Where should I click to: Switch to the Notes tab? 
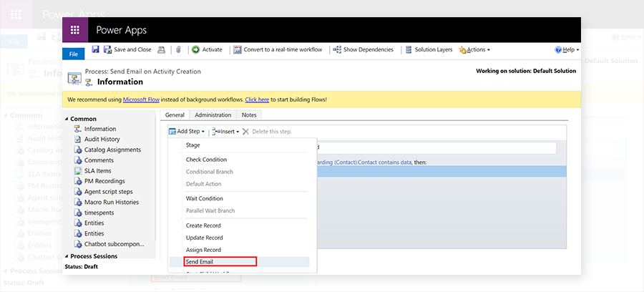click(x=249, y=115)
